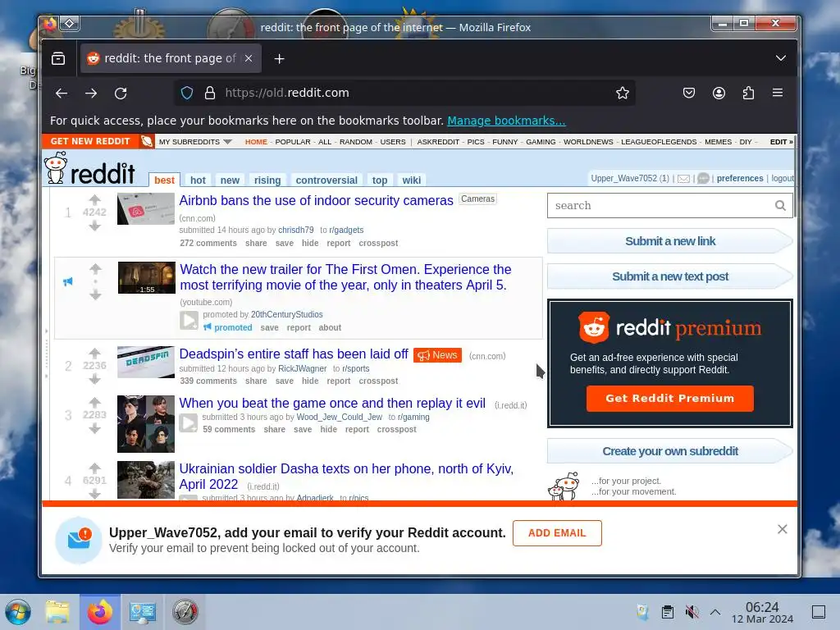The height and width of the screenshot is (630, 840).
Task: Select the best tab
Action: [164, 180]
